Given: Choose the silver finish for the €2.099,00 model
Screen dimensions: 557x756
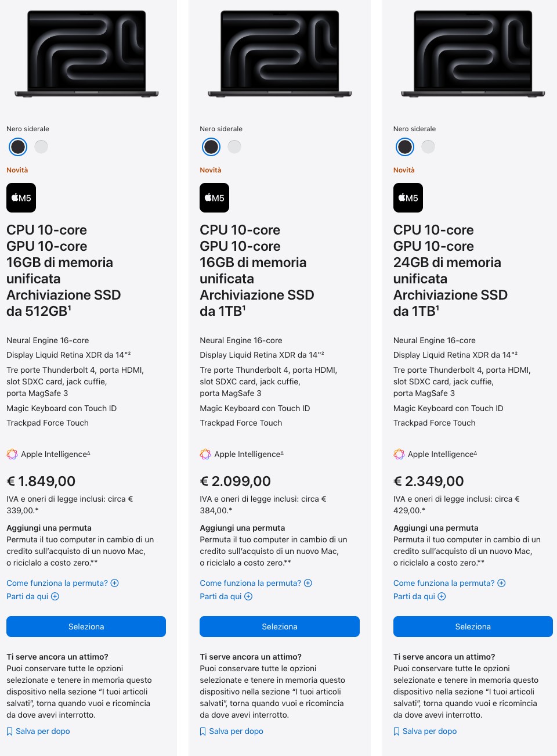Looking at the screenshot, I should (234, 147).
